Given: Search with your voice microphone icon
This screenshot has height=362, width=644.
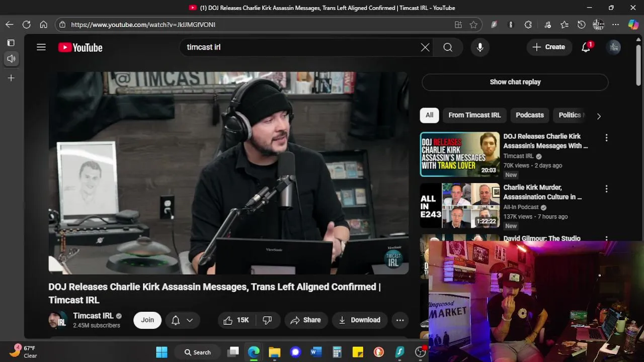Looking at the screenshot, I should [480, 47].
